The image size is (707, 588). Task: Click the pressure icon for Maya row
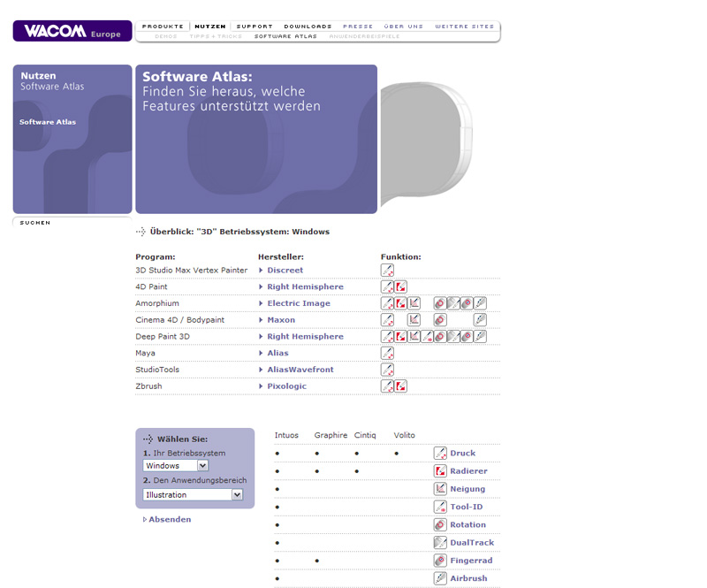tap(387, 353)
